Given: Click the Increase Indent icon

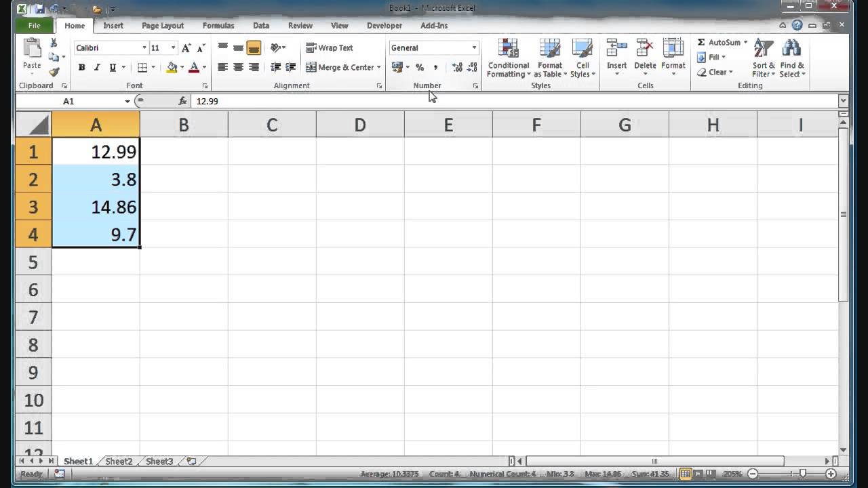Looking at the screenshot, I should click(x=291, y=67).
